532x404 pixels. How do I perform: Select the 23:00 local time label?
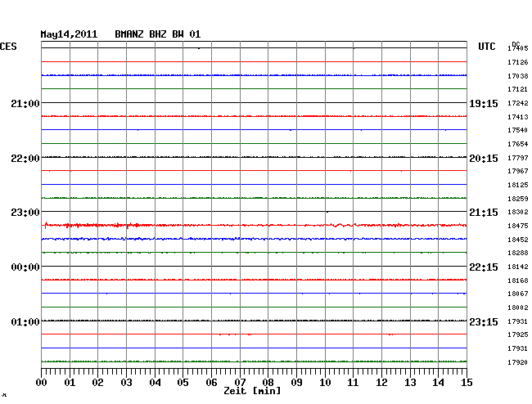pos(25,213)
